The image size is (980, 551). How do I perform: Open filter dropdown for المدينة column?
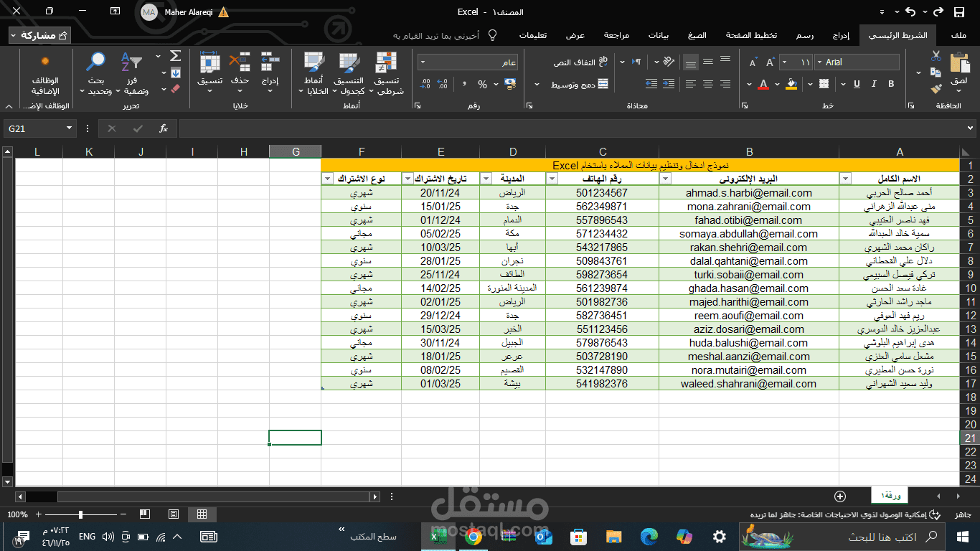pyautogui.click(x=486, y=179)
